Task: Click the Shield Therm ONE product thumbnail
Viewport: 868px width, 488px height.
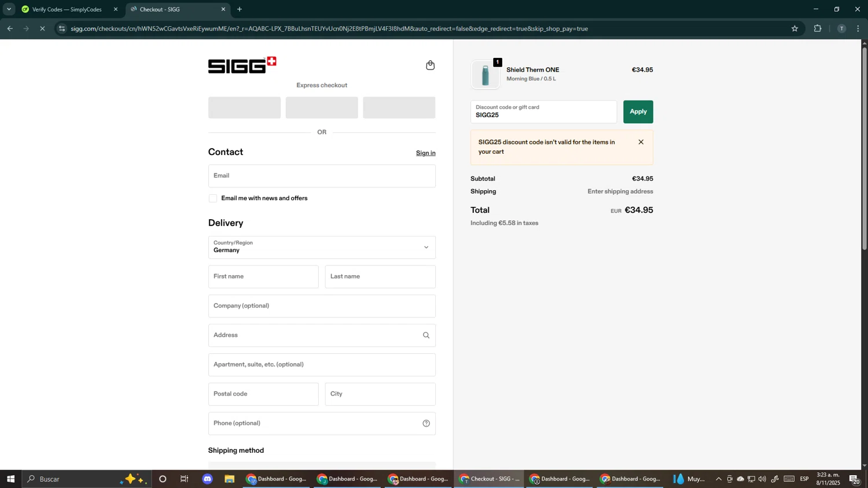Action: pyautogui.click(x=486, y=75)
